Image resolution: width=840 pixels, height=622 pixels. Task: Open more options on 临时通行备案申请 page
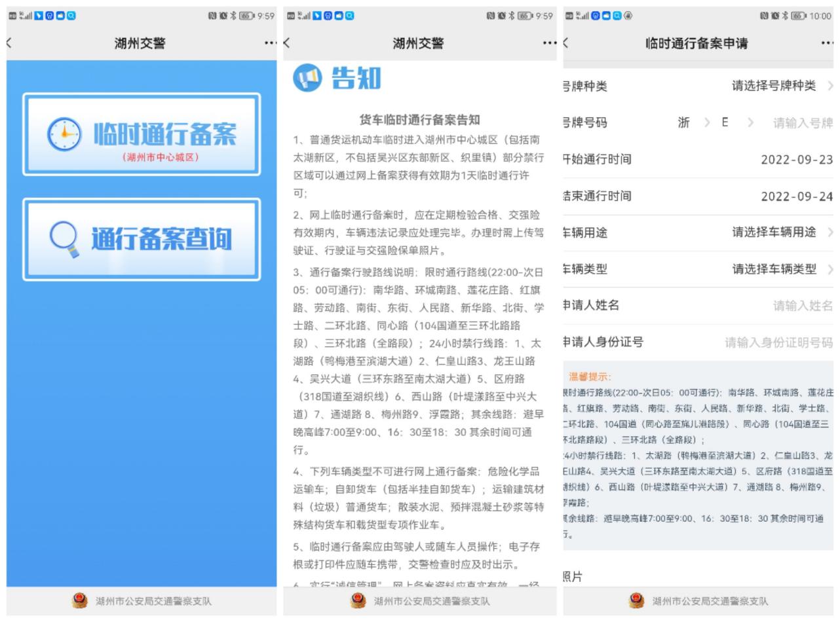tap(827, 43)
